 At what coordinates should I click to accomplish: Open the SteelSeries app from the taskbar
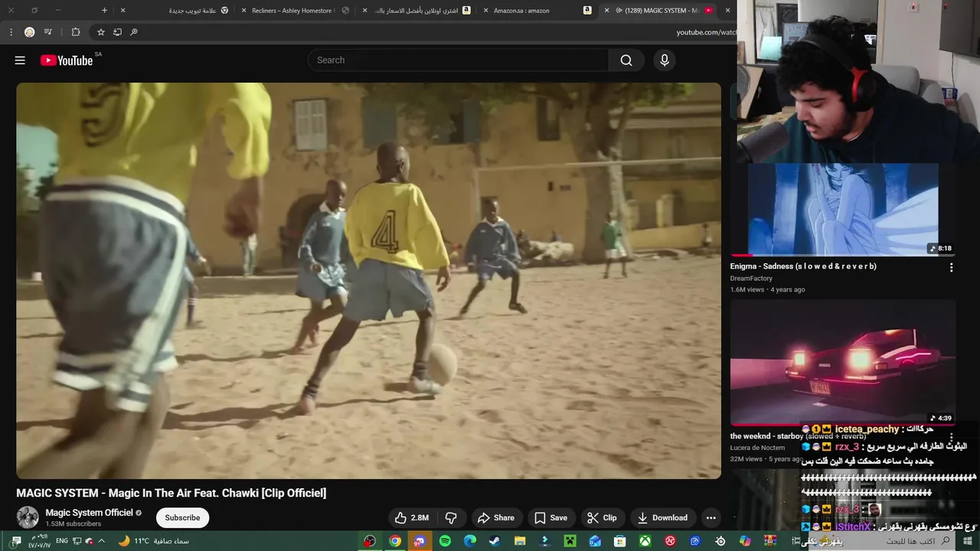click(720, 541)
